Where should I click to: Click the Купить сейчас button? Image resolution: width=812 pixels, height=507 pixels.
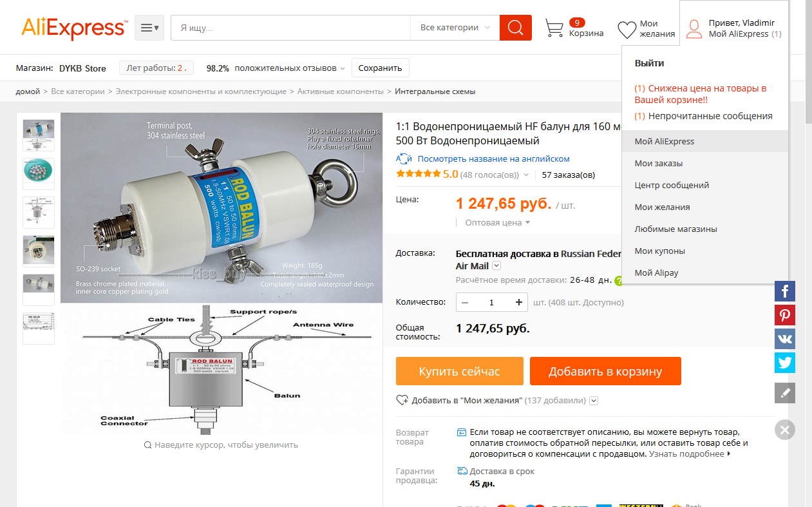click(459, 371)
